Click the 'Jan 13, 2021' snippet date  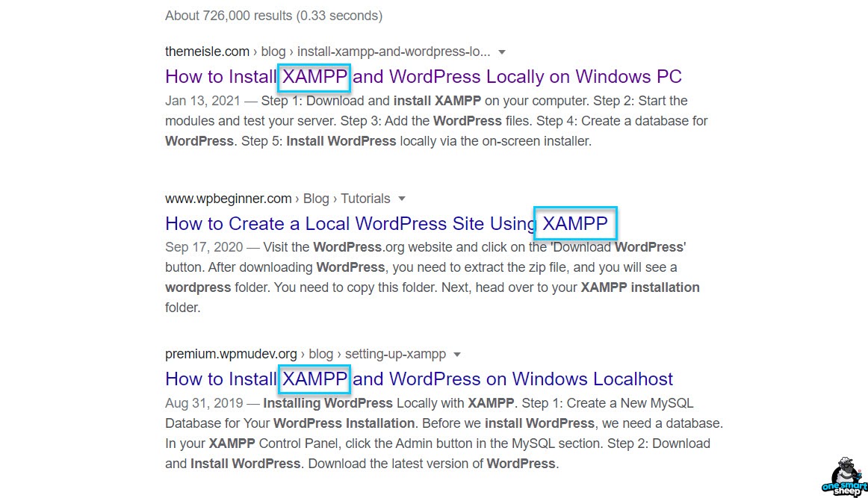point(202,101)
